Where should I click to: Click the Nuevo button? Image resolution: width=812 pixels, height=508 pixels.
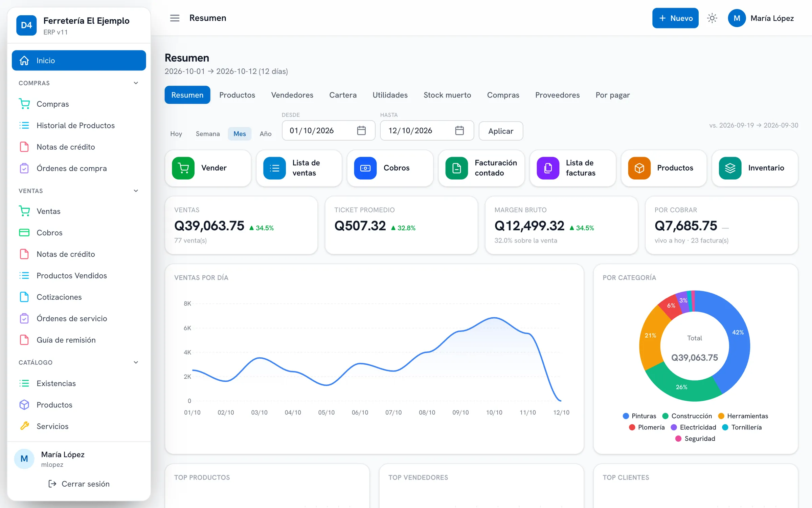click(675, 18)
